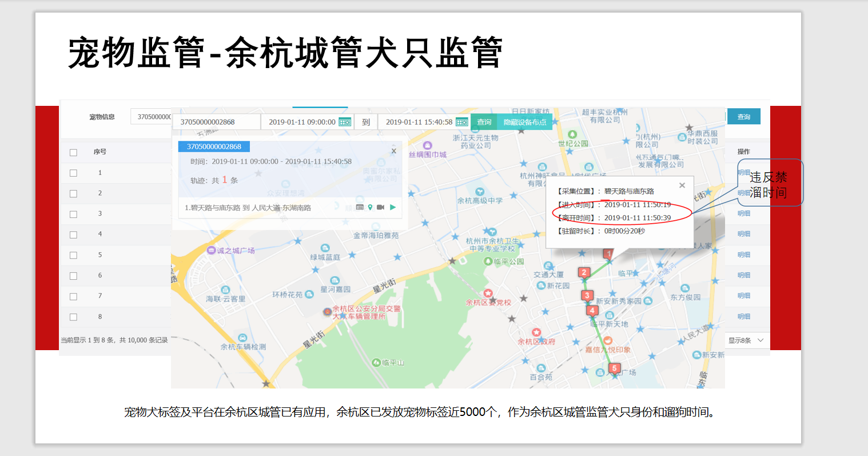This screenshot has height=456, width=868.
Task: Click the video camera icon in trajectory row
Action: pos(380,207)
